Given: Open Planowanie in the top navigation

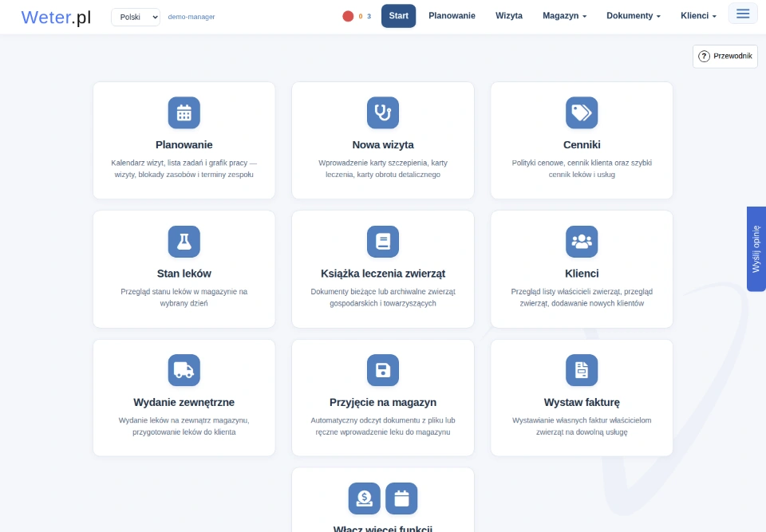Looking at the screenshot, I should (452, 16).
